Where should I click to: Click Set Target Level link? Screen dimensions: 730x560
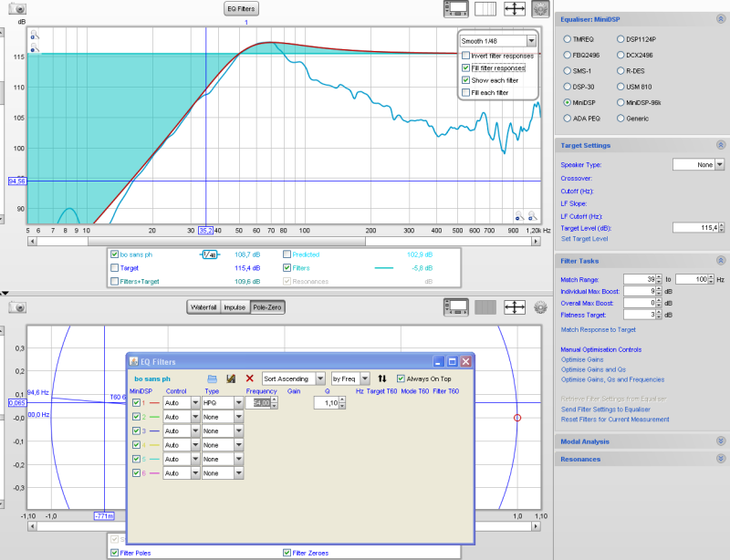584,239
